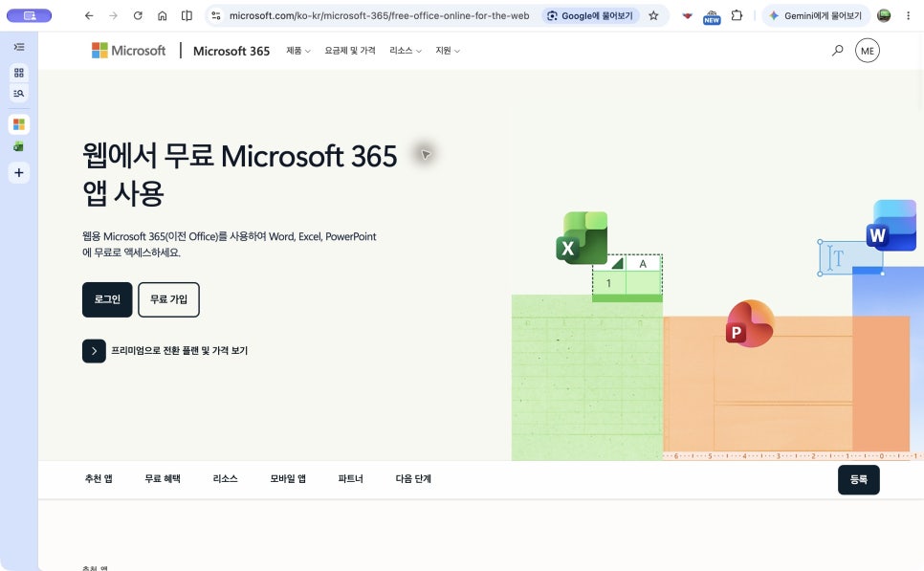Open the extension icon with NEW badge
Image resolution: width=924 pixels, height=571 pixels.
pos(712,17)
